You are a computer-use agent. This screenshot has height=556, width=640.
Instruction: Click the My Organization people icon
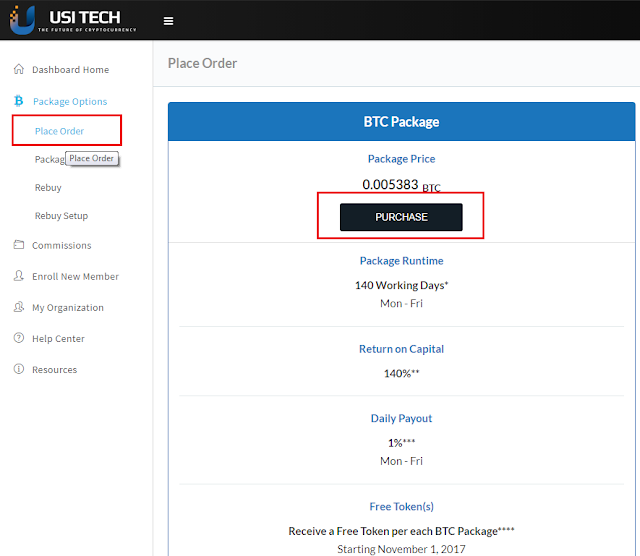click(19, 307)
